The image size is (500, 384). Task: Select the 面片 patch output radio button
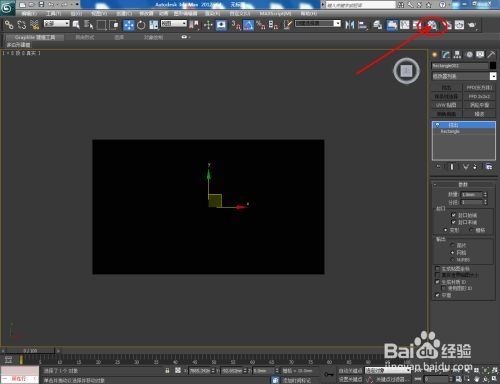coord(452,245)
